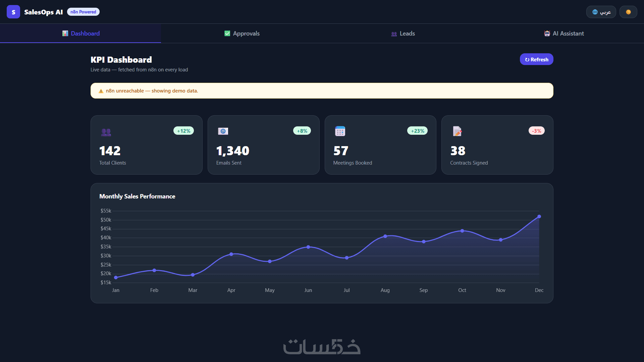
Task: Click the warning triangle icon in the alert banner
Action: click(101, 91)
